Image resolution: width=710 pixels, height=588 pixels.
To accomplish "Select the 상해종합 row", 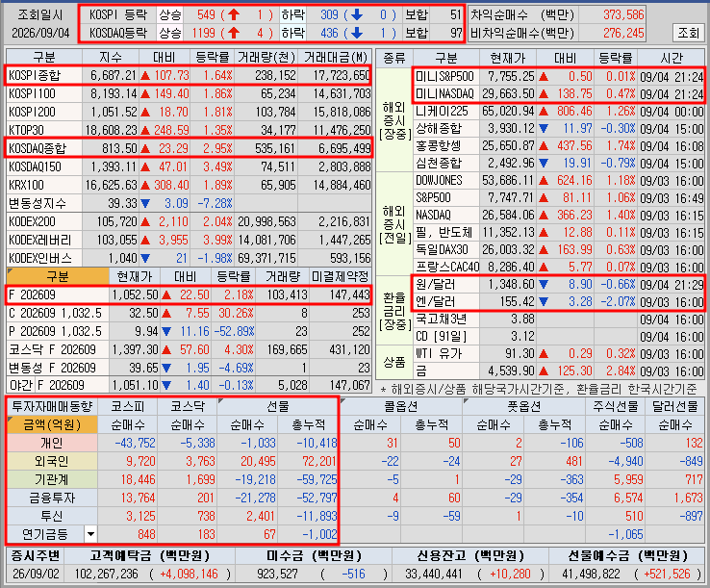I will (x=559, y=129).
